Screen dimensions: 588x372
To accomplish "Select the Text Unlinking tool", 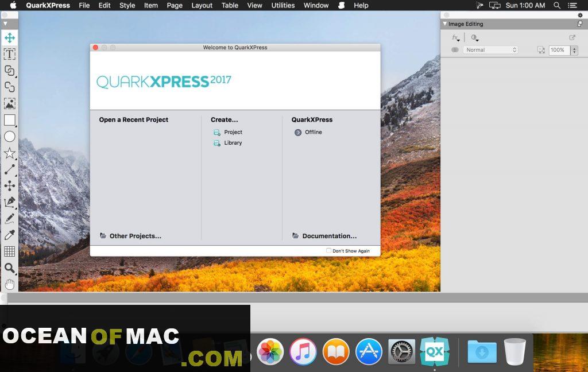I will pos(9,87).
